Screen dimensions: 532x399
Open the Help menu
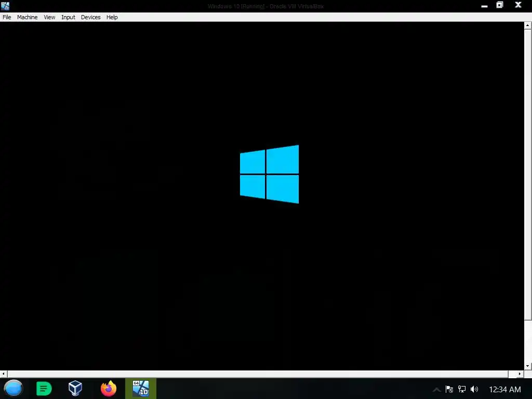click(x=112, y=17)
